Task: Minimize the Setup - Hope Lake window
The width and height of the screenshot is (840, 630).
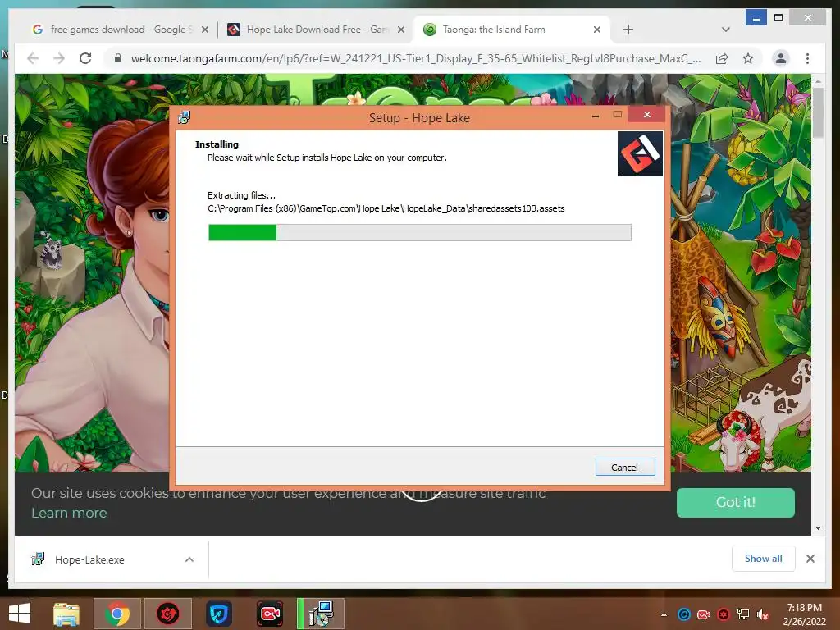Action: 596,115
